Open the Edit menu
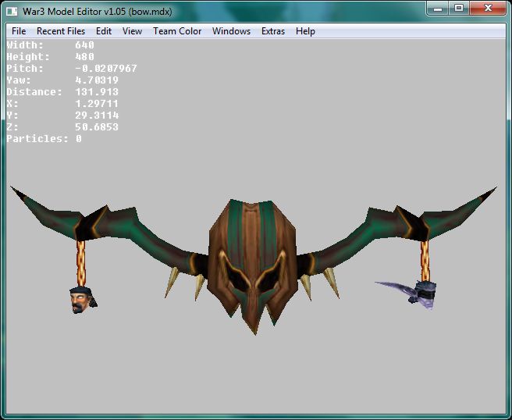The height and width of the screenshot is (420, 512). (104, 31)
